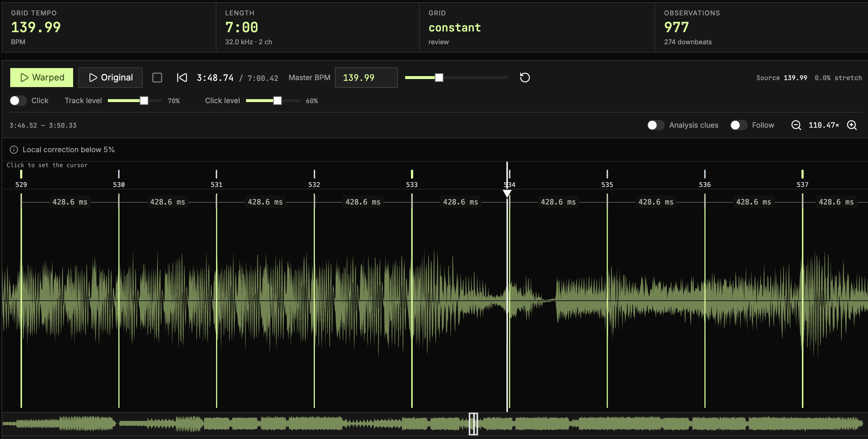Play the Warped version
Image resolution: width=868 pixels, height=439 pixels.
click(x=42, y=78)
